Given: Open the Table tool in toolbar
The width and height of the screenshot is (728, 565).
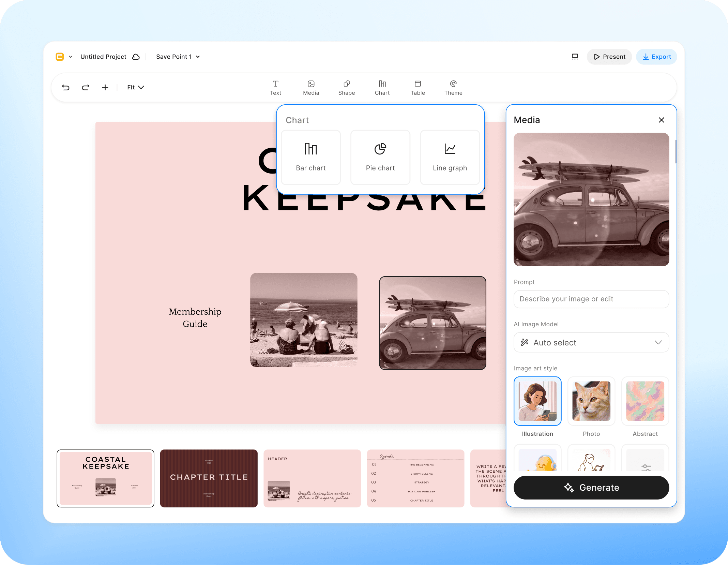Looking at the screenshot, I should point(418,88).
